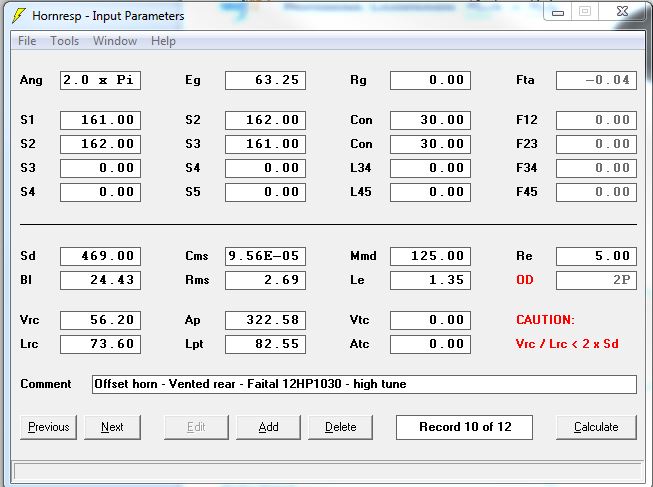Select the Sd field with 469.00
The image size is (653, 487).
pos(100,256)
